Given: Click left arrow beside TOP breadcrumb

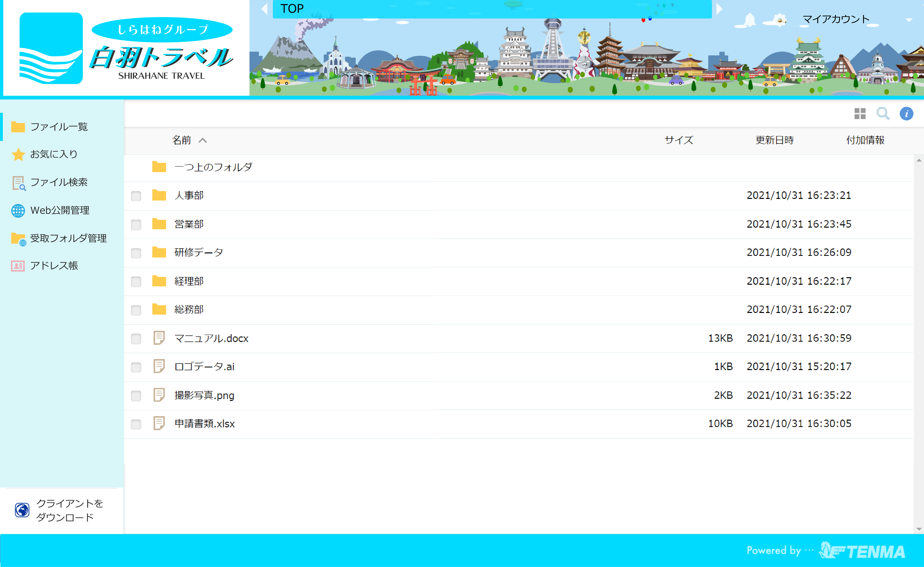Looking at the screenshot, I should coord(264,9).
